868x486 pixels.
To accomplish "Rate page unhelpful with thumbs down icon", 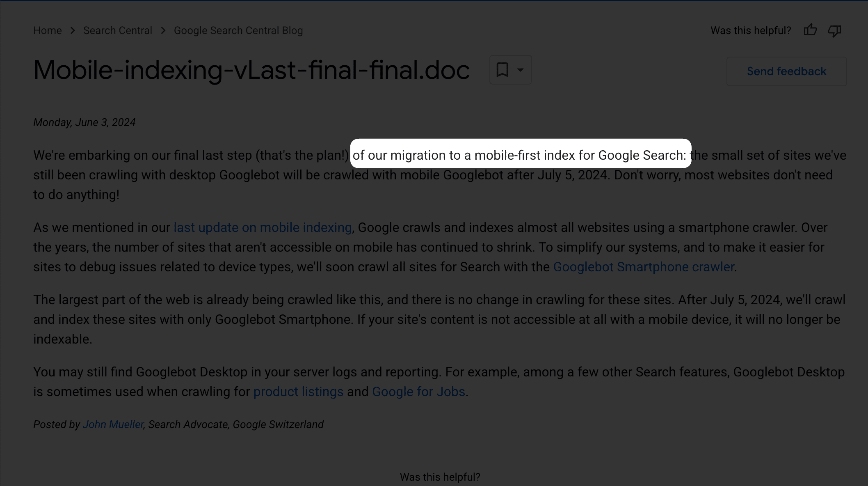I will (x=835, y=30).
